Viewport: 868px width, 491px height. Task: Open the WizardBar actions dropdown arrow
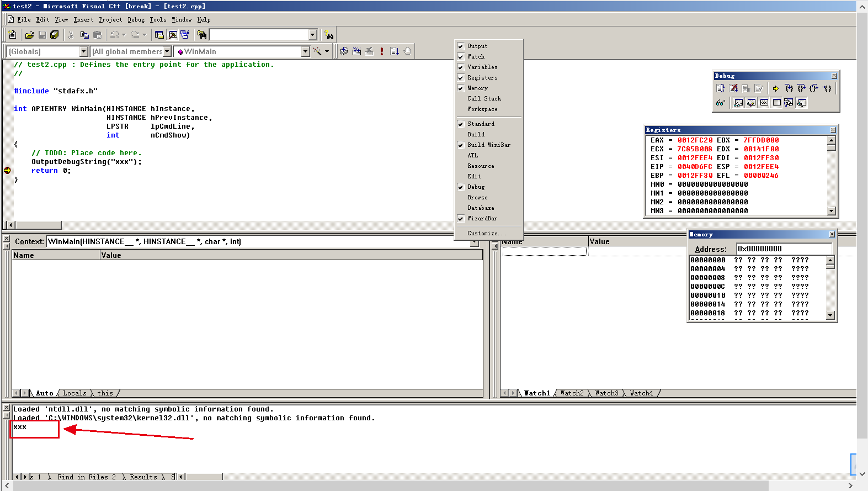coord(327,51)
